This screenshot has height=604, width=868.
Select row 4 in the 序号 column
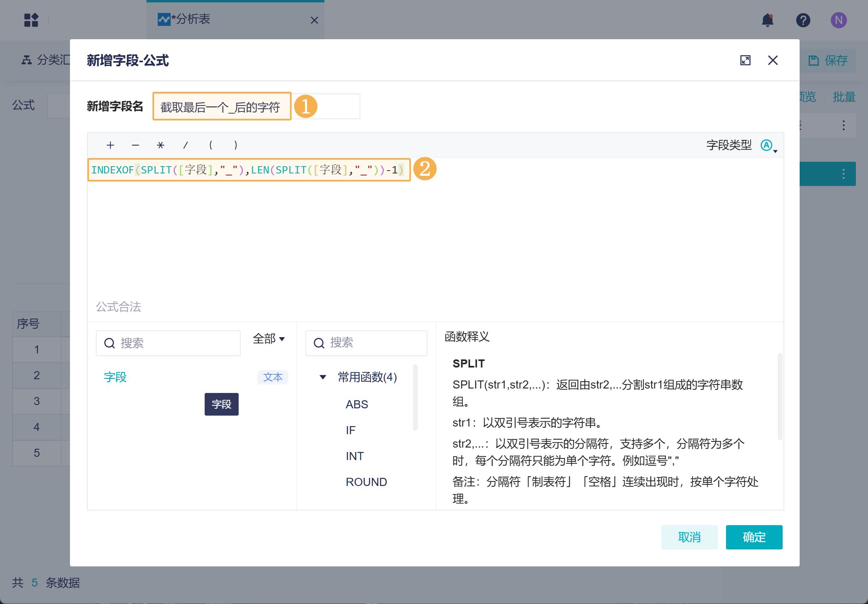[x=37, y=427]
